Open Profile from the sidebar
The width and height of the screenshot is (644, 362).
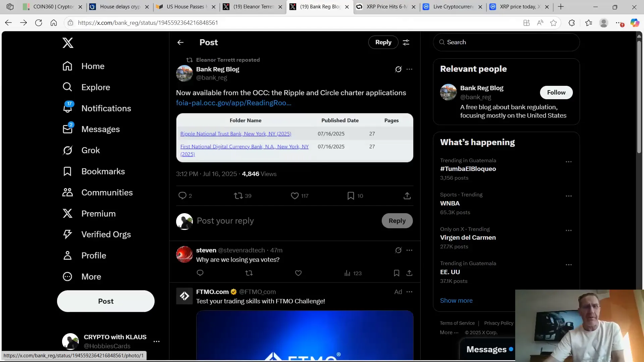[84, 255]
